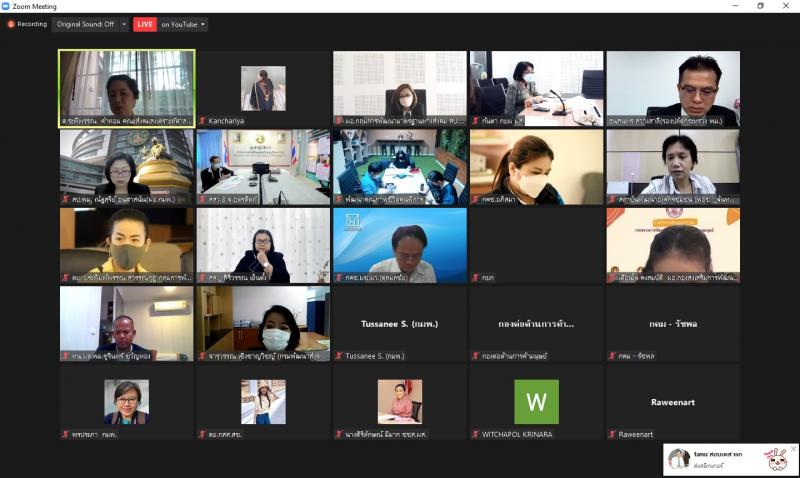Select the active speaker tile with yellow border
Viewport: 800px width, 478px height.
127,88
